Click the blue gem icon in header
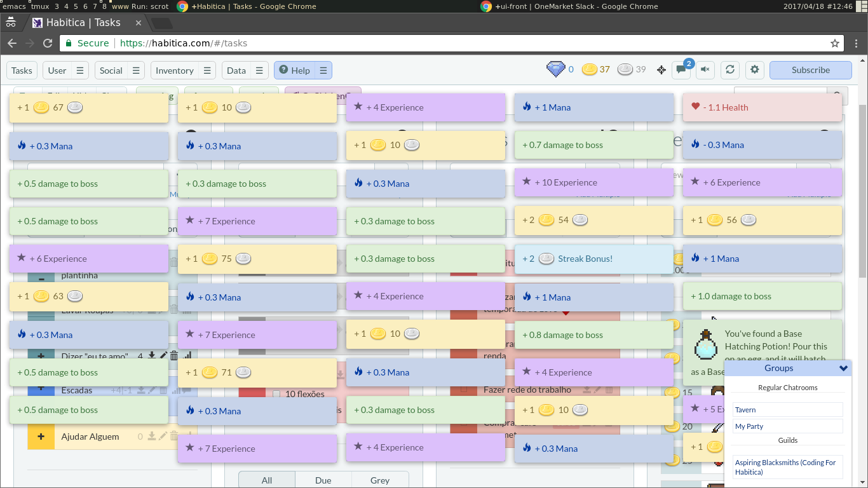This screenshot has width=868, height=488. click(x=556, y=70)
